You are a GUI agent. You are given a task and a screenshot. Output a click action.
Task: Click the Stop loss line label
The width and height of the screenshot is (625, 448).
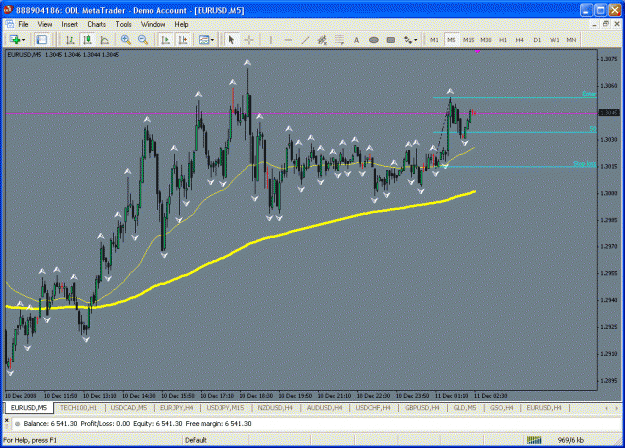pos(584,164)
